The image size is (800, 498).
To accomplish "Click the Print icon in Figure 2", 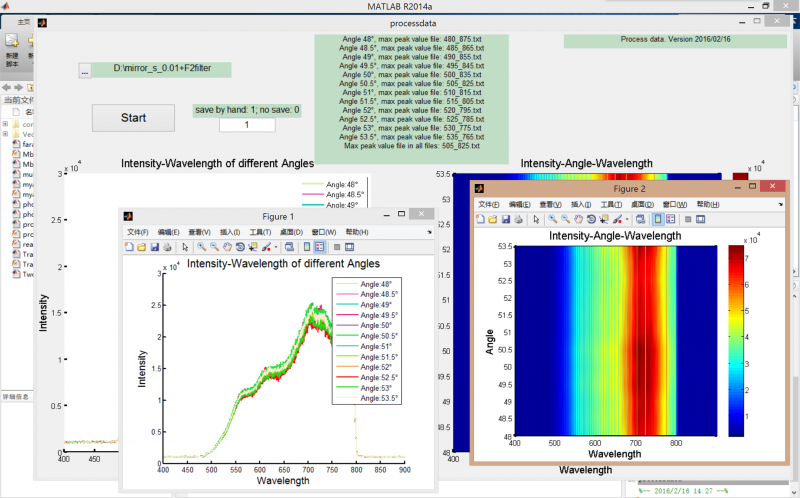I will [x=519, y=218].
